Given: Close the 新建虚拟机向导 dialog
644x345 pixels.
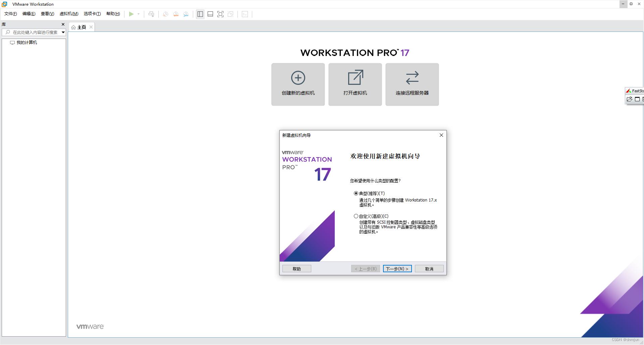Looking at the screenshot, I should (x=441, y=135).
